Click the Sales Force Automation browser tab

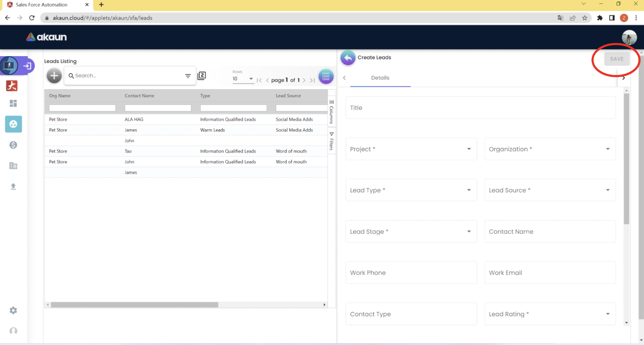(42, 5)
